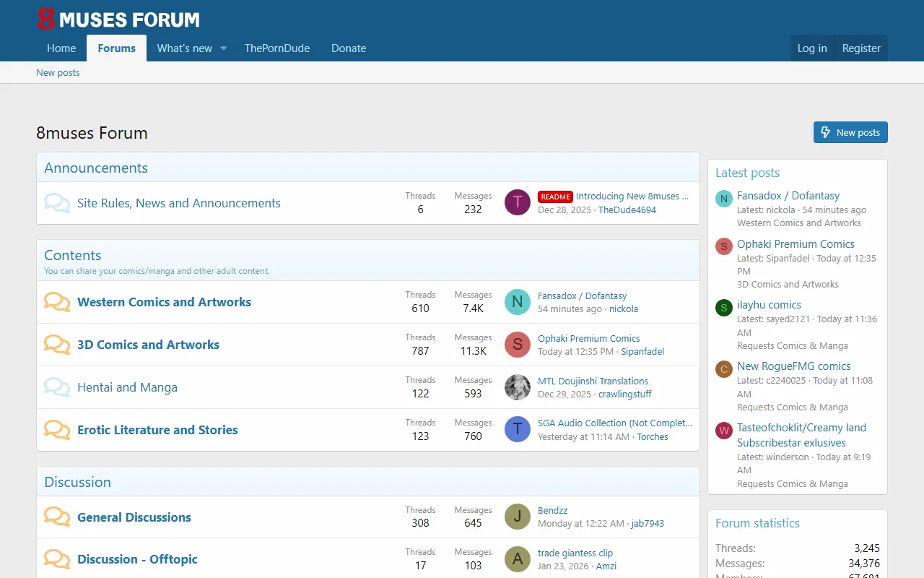The width and height of the screenshot is (924, 578).
Task: Click the 3D Comics and Artworks speech bubble icon
Action: point(57,345)
